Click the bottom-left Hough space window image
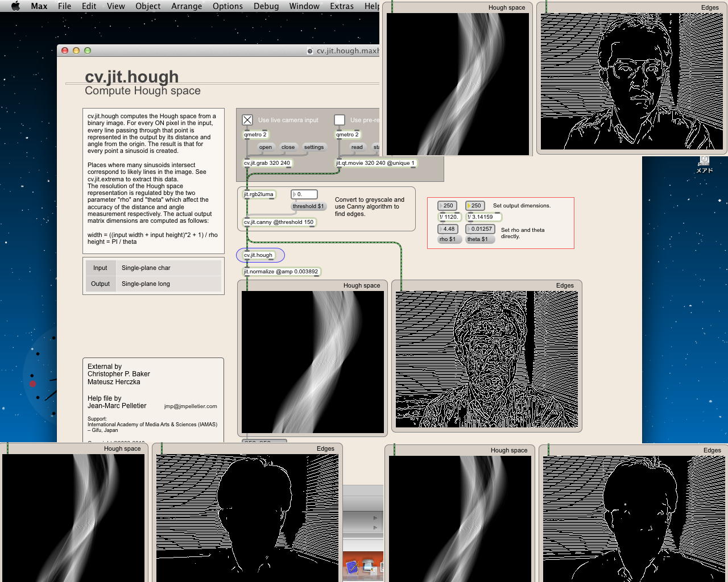This screenshot has width=728, height=582. pos(73,518)
